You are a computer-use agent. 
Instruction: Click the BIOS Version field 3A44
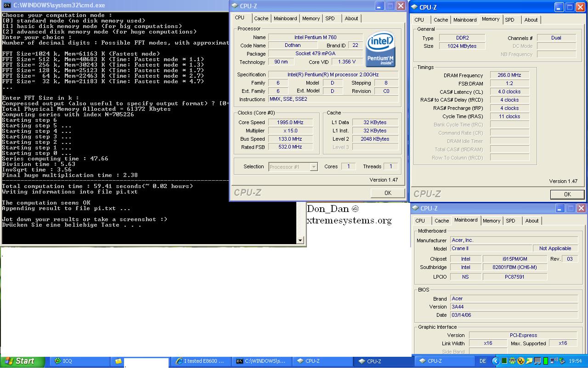tap(514, 307)
